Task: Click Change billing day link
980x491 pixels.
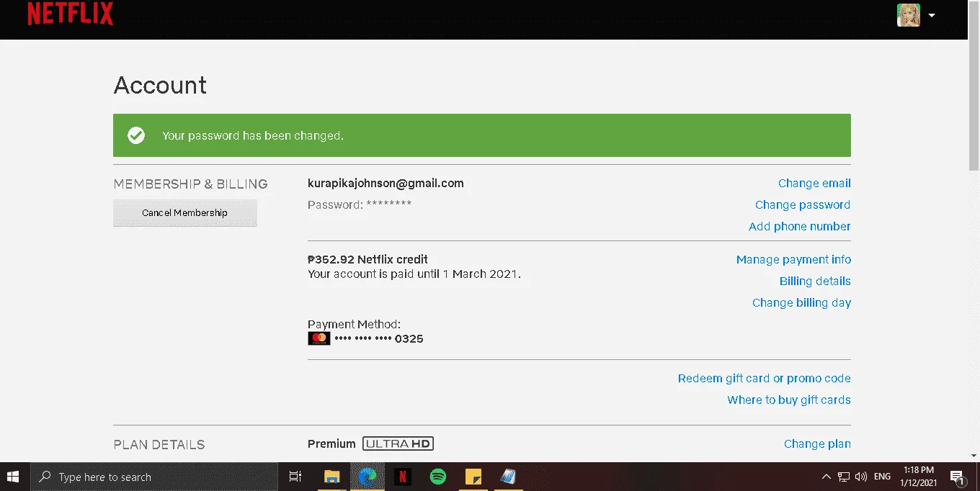Action: coord(801,303)
